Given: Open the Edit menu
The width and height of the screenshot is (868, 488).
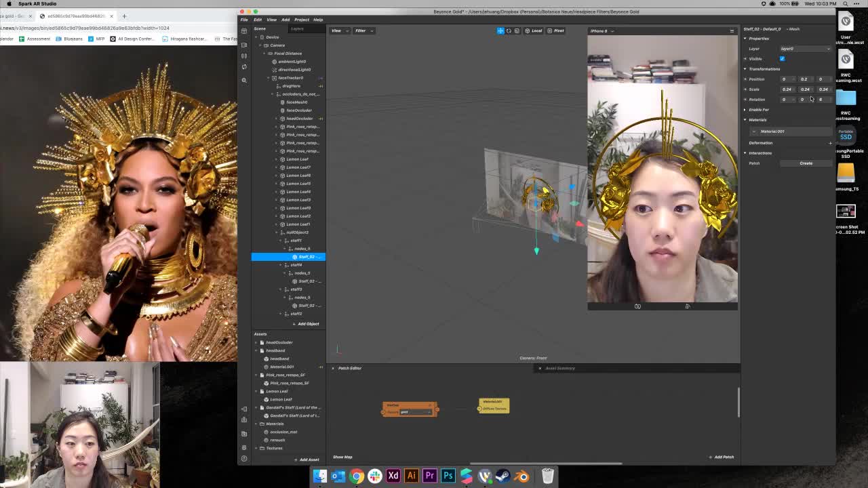Looking at the screenshot, I should 258,20.
